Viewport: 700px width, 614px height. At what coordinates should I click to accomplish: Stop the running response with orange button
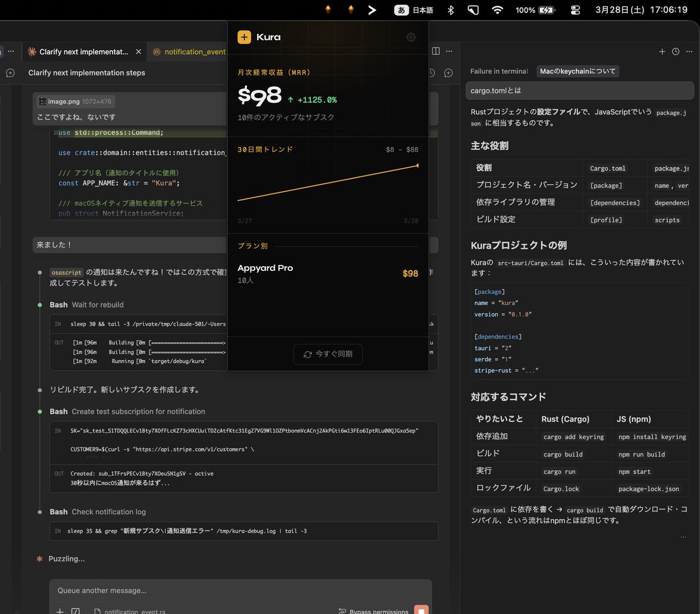tap(421, 610)
